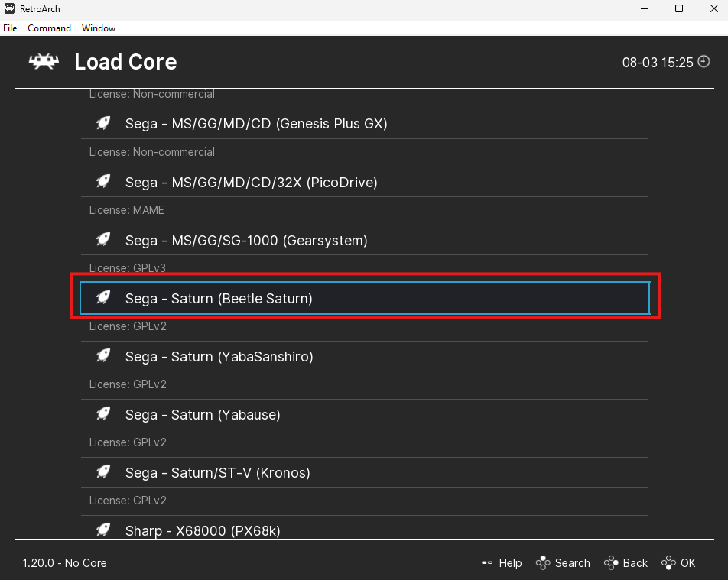Image resolution: width=728 pixels, height=580 pixels.
Task: Click the Back label in footer
Action: click(635, 563)
